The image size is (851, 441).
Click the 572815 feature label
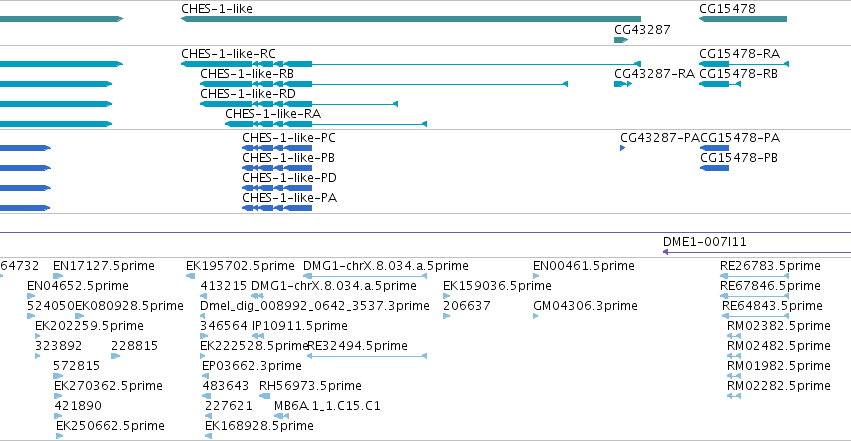pos(77,366)
